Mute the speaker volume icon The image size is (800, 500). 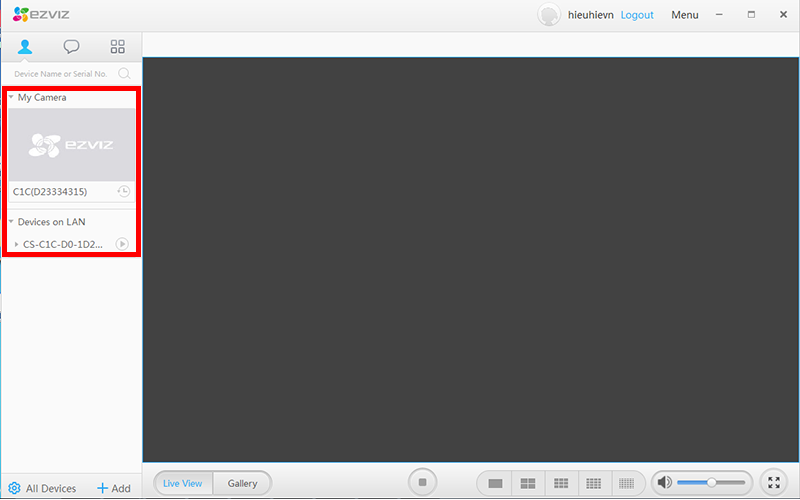click(664, 483)
